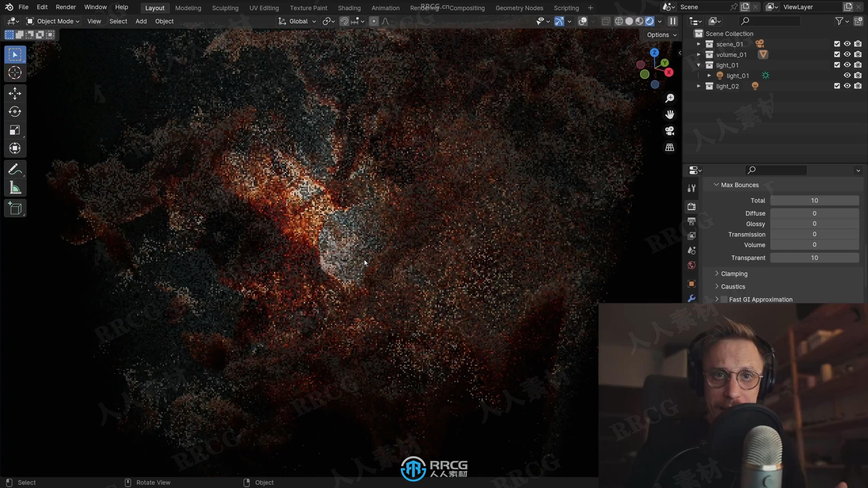Toggle show overlays button
This screenshot has height=488, width=868.
(583, 21)
